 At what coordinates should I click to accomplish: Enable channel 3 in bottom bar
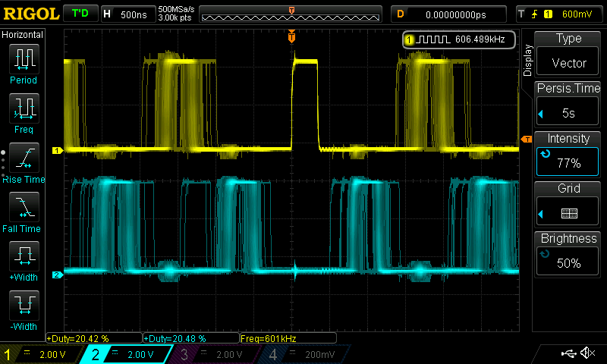pos(214,354)
